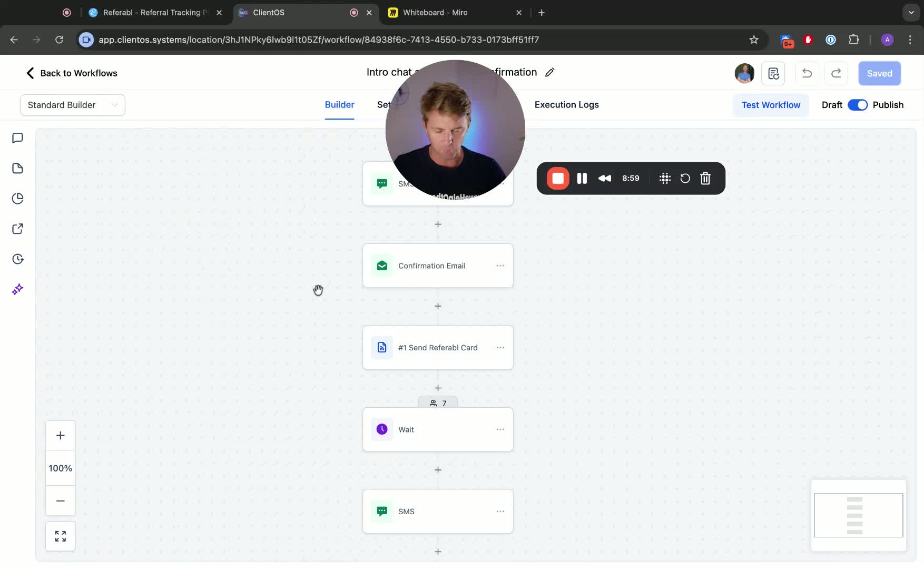
Task: Add step above Confirmation Email
Action: (438, 224)
